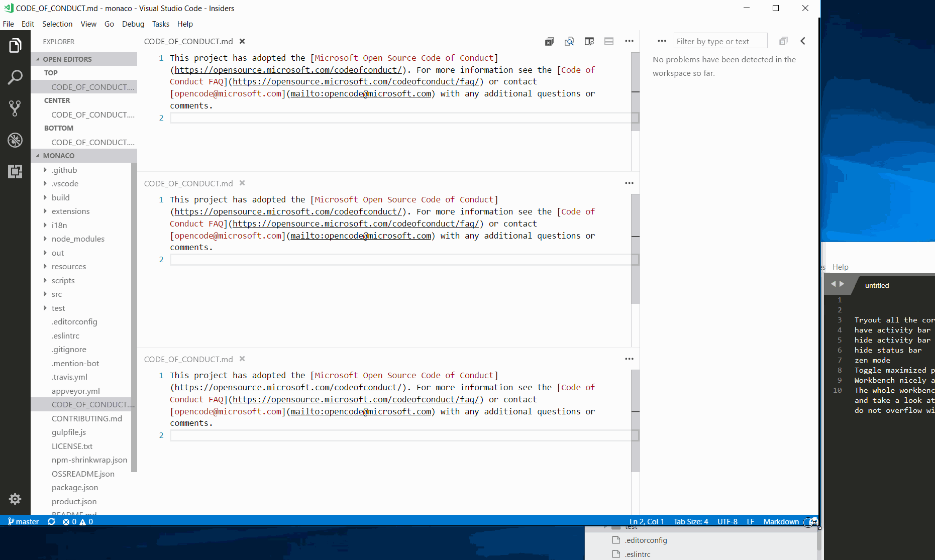This screenshot has width=935, height=560.
Task: Click the Filter by type or text field
Action: pos(720,41)
